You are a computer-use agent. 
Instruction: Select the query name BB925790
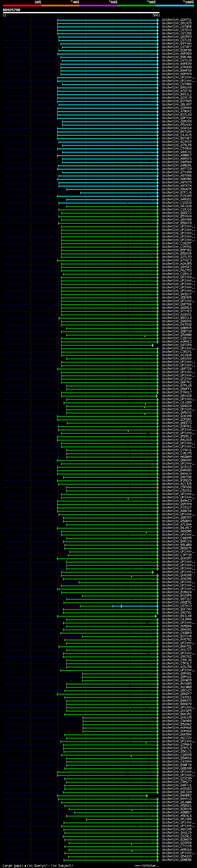coord(11,10)
